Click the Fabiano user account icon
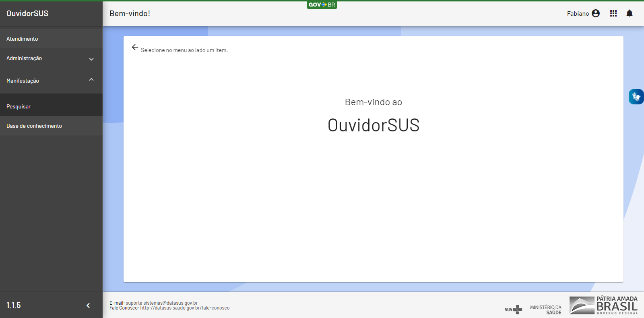This screenshot has height=318, width=644. point(596,14)
